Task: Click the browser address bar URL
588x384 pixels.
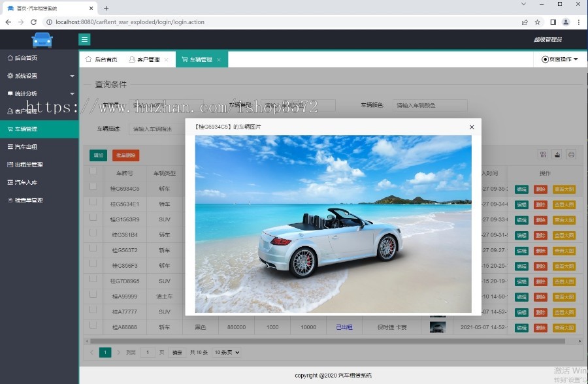Action: coord(130,22)
